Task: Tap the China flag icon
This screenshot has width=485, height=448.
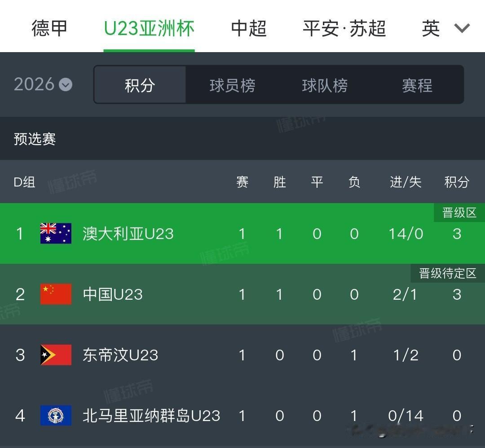Action: click(56, 294)
